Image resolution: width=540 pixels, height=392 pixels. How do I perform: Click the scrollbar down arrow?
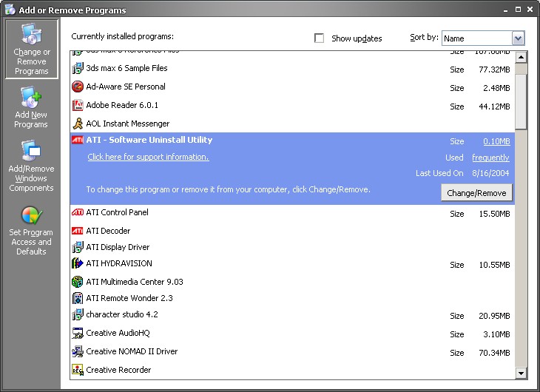pos(521,373)
